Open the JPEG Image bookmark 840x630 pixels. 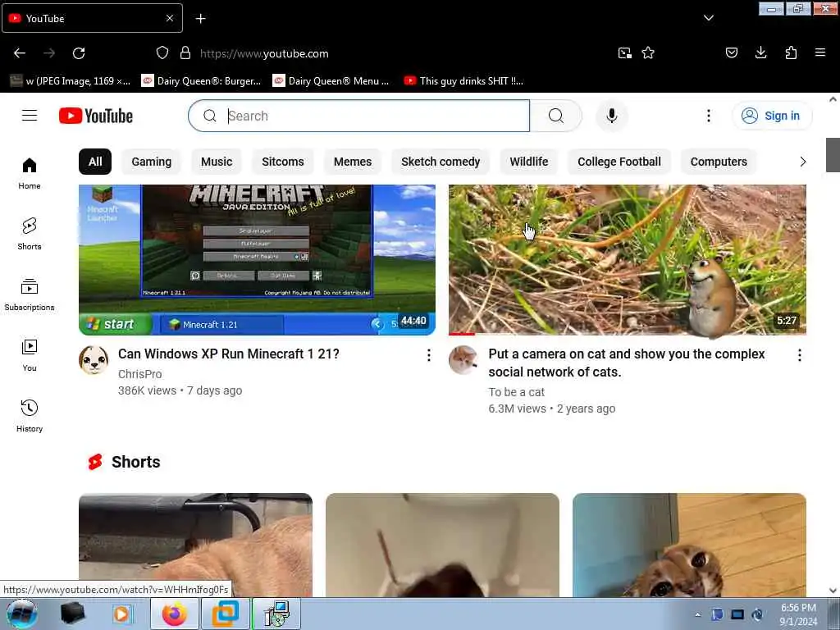coord(71,81)
